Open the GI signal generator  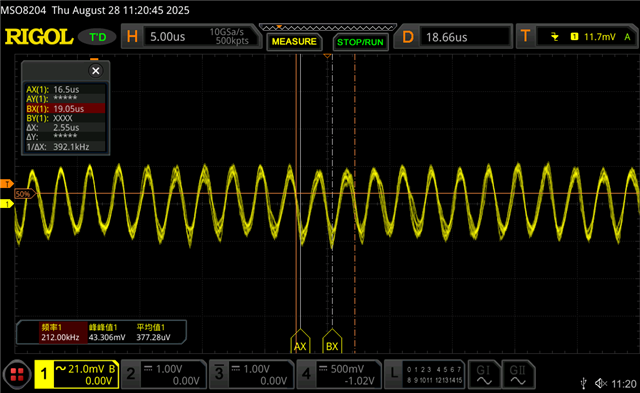click(x=484, y=374)
